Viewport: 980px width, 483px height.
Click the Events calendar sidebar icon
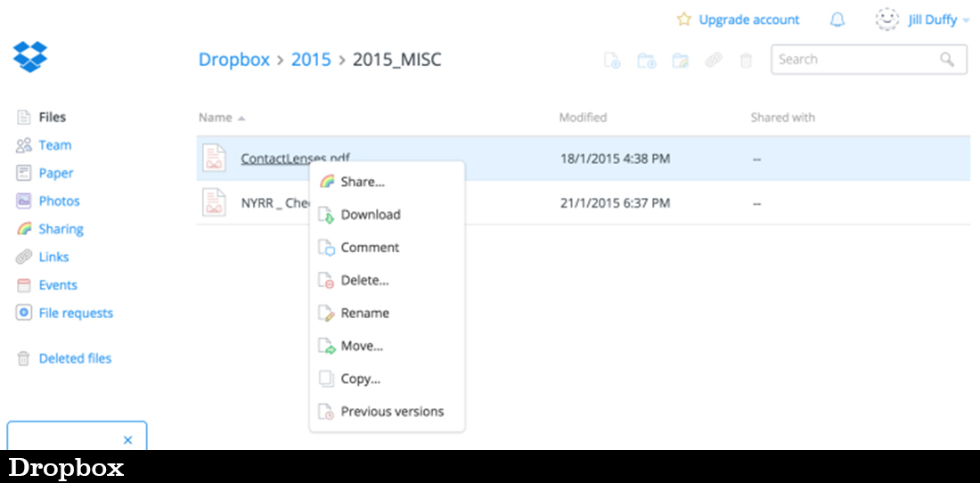pos(24,285)
